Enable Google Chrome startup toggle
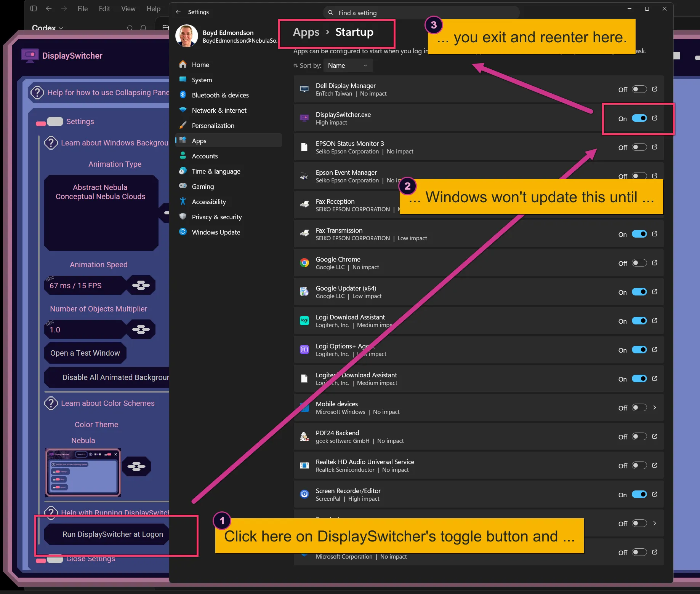Viewport: 700px width, 594px height. pyautogui.click(x=639, y=263)
